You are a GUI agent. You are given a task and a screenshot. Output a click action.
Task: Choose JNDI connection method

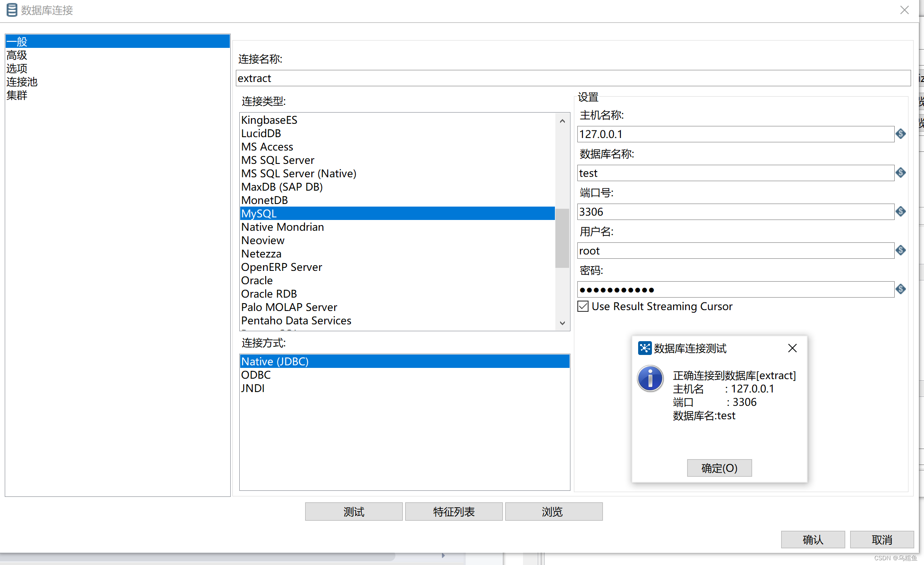(253, 389)
